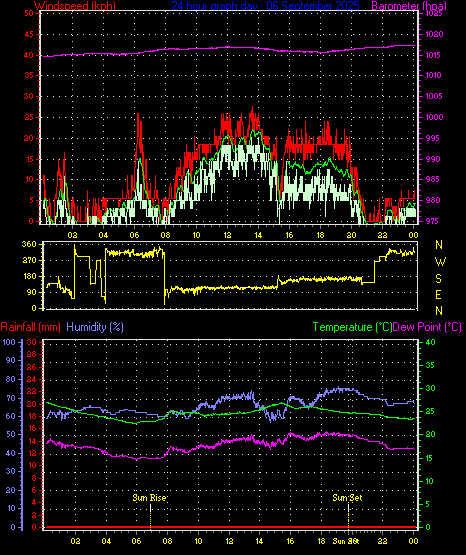Select the Dew Point (°C) legend label
Screen dimensions: 466x555
[x=427, y=327]
